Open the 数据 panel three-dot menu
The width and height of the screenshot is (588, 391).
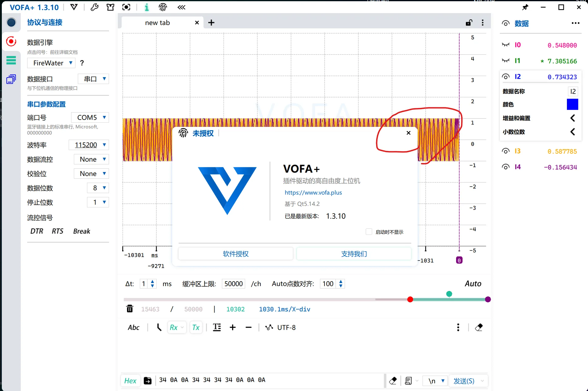click(575, 23)
